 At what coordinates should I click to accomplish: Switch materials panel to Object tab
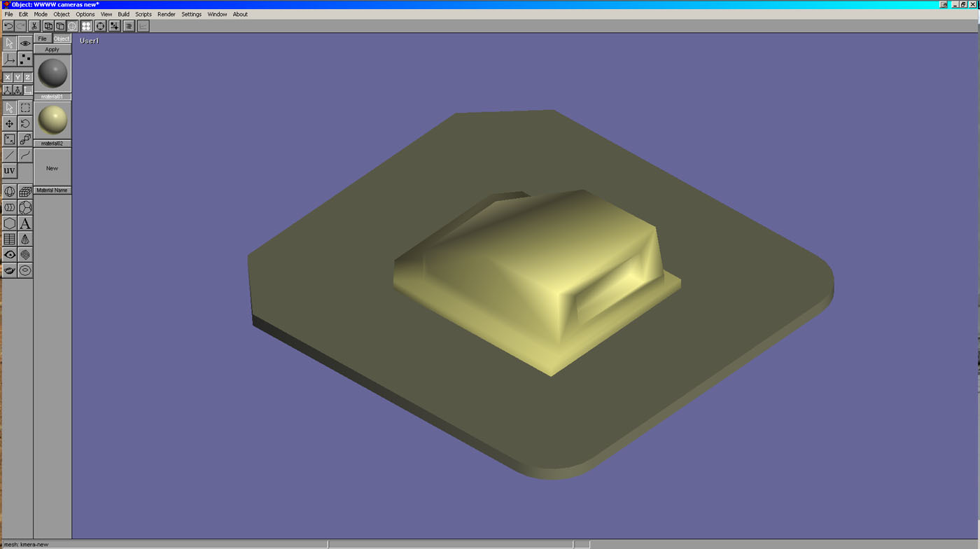tap(62, 39)
